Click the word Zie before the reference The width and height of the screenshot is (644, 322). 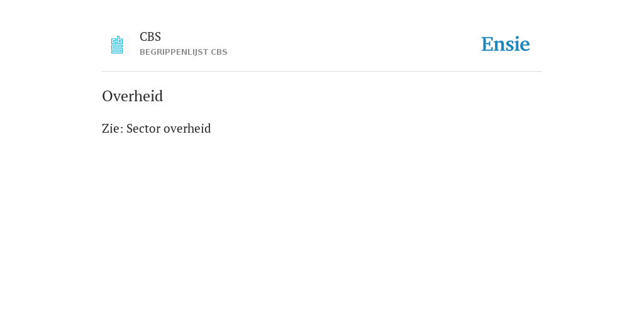[111, 128]
